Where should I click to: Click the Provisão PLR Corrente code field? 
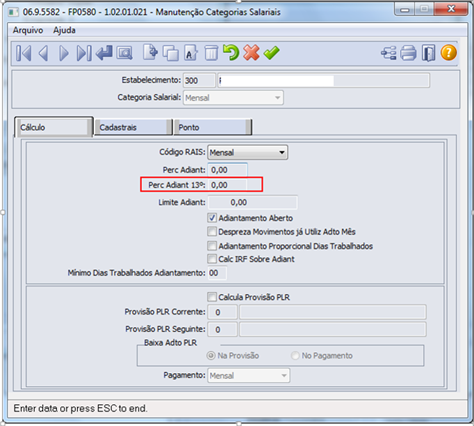click(222, 312)
